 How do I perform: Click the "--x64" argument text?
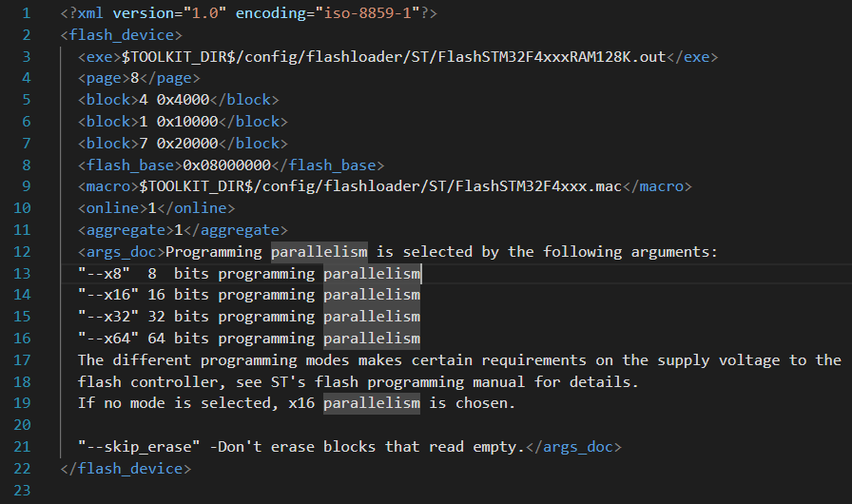pyautogui.click(x=108, y=339)
